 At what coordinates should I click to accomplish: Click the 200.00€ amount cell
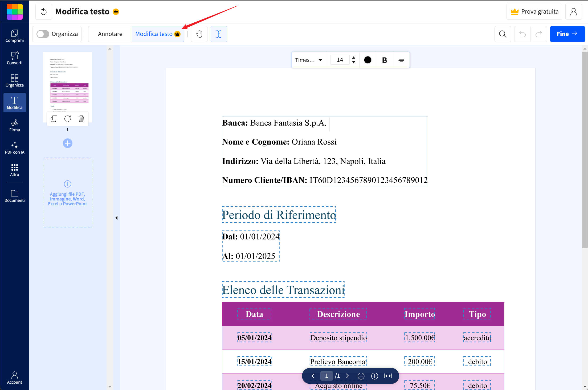pos(420,362)
